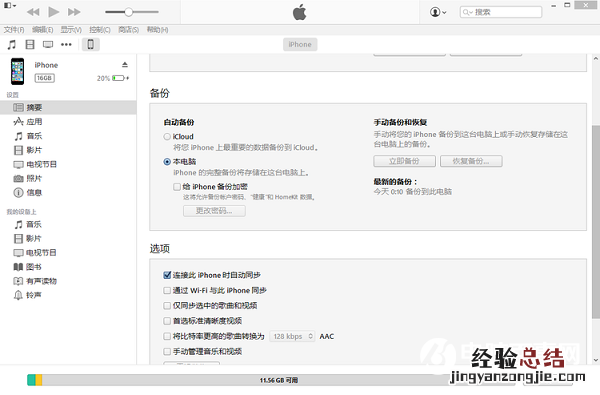
Task: Select 影片 under settings section
Action: click(68, 150)
